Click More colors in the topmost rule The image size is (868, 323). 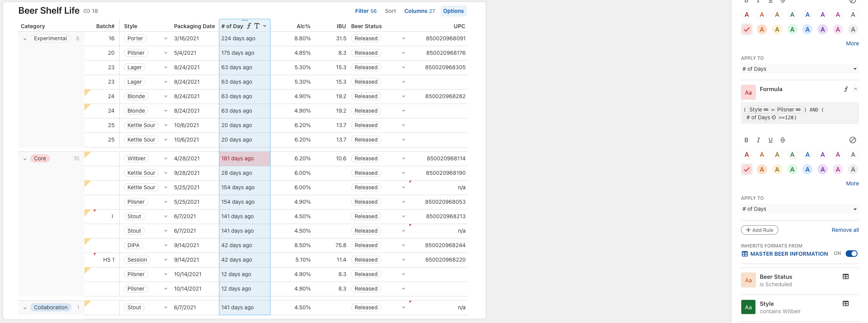[852, 43]
